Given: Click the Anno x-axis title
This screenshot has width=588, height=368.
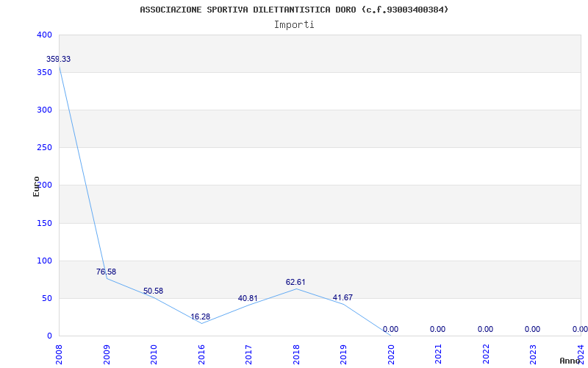Looking at the screenshot, I should [x=569, y=361].
